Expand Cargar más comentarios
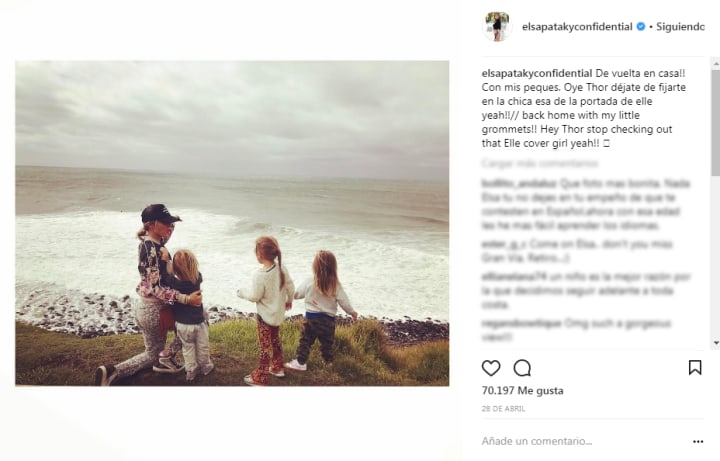Image resolution: width=720 pixels, height=461 pixels. coord(540,163)
